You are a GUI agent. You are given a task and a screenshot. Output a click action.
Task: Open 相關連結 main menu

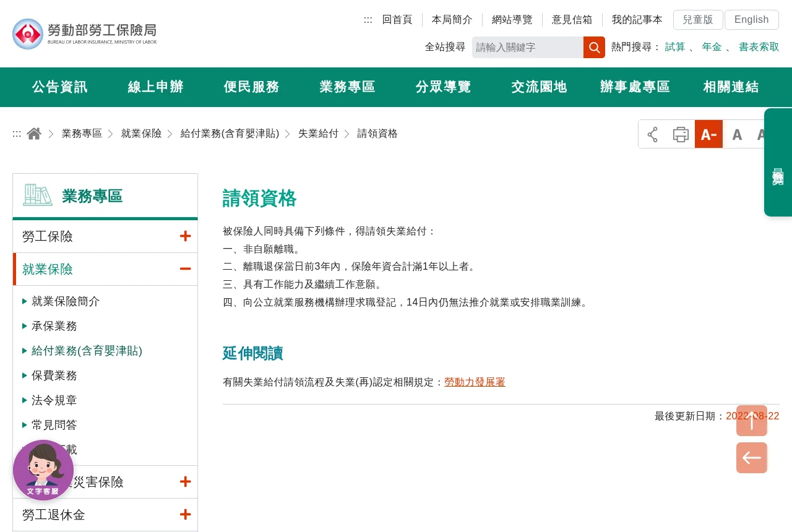click(x=731, y=87)
